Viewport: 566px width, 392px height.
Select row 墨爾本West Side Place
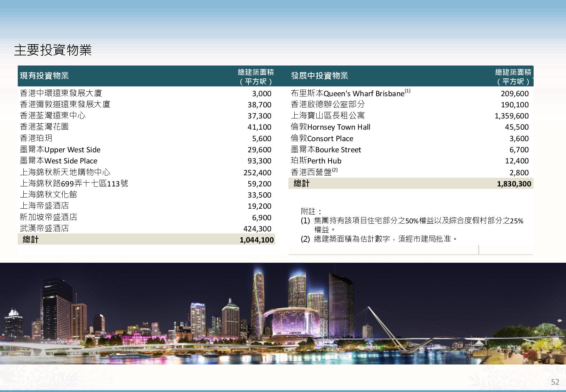point(146,161)
